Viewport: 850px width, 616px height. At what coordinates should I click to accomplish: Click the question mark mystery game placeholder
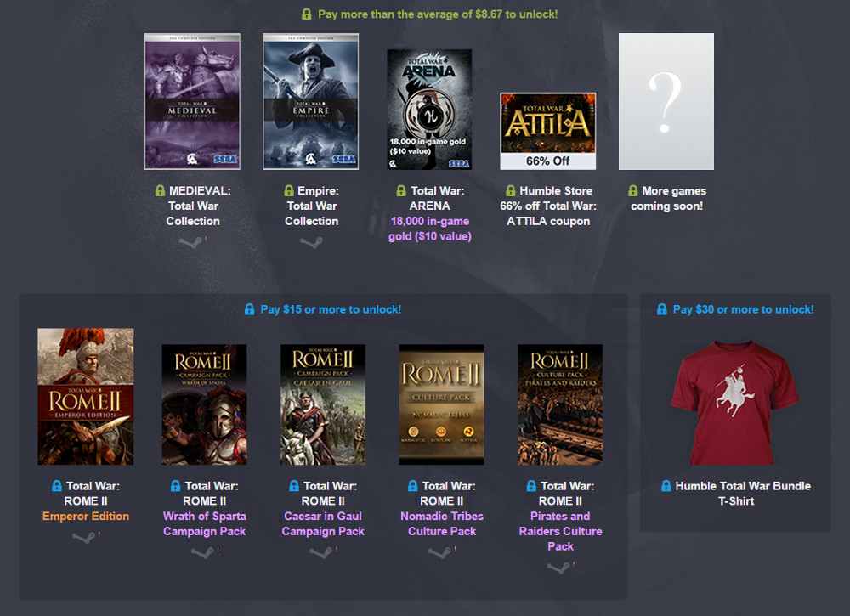point(666,101)
